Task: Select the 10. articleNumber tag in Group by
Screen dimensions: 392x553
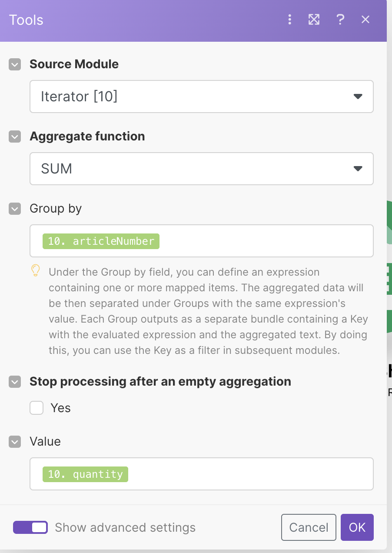Action: [101, 241]
